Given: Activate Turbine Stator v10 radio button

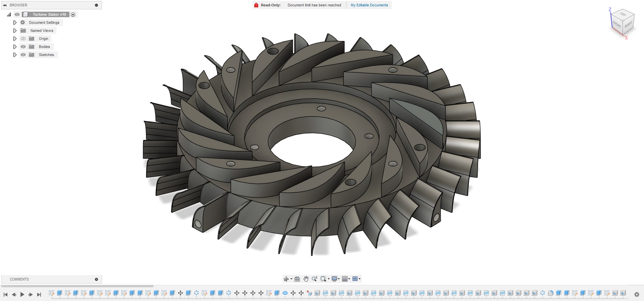Looking at the screenshot, I should pyautogui.click(x=73, y=14).
